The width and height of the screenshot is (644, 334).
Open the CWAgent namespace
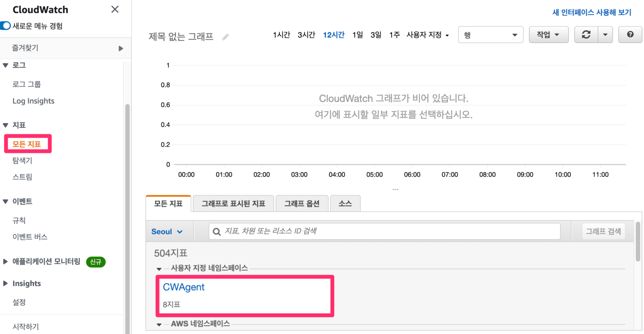point(184,287)
